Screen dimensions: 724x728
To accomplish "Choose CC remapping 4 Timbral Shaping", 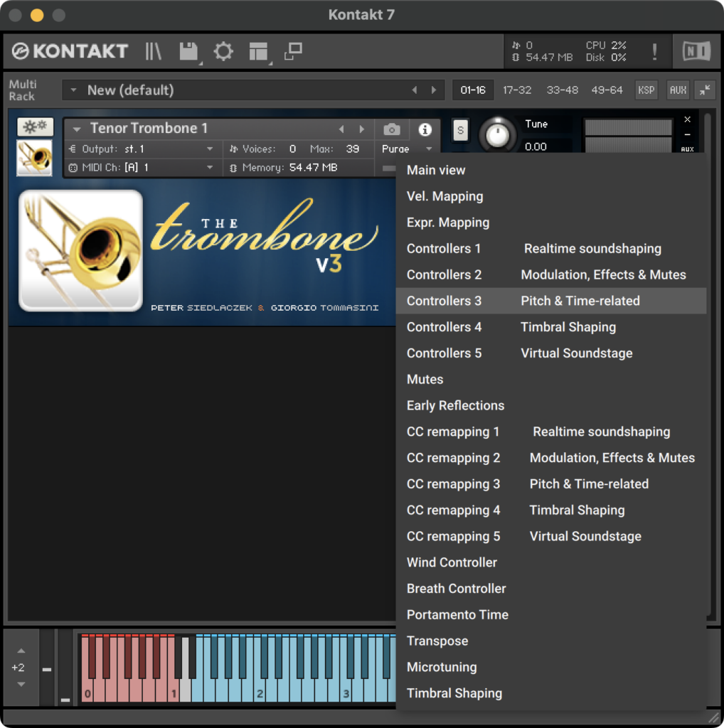I will (x=551, y=510).
